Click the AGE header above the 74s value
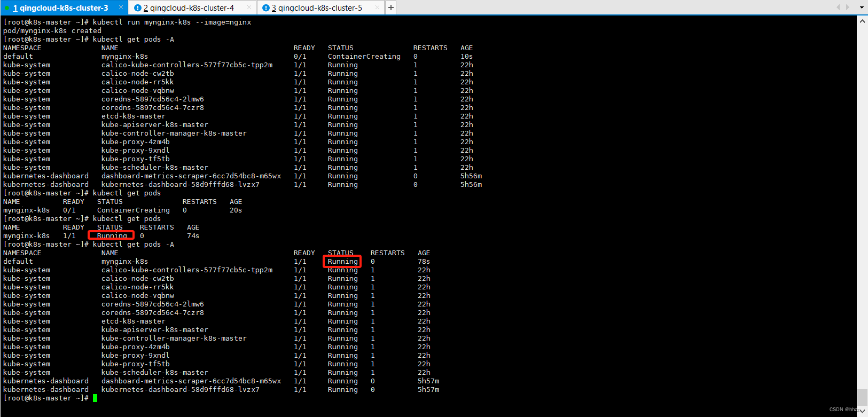Viewport: 868px width, 417px height. click(193, 227)
